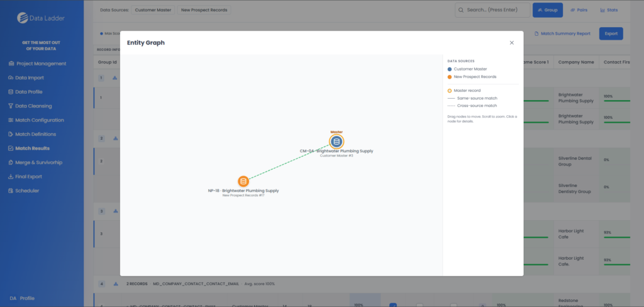Click New Prospect Records source chip
Viewport: 644px width, 307px height.
pos(204,10)
